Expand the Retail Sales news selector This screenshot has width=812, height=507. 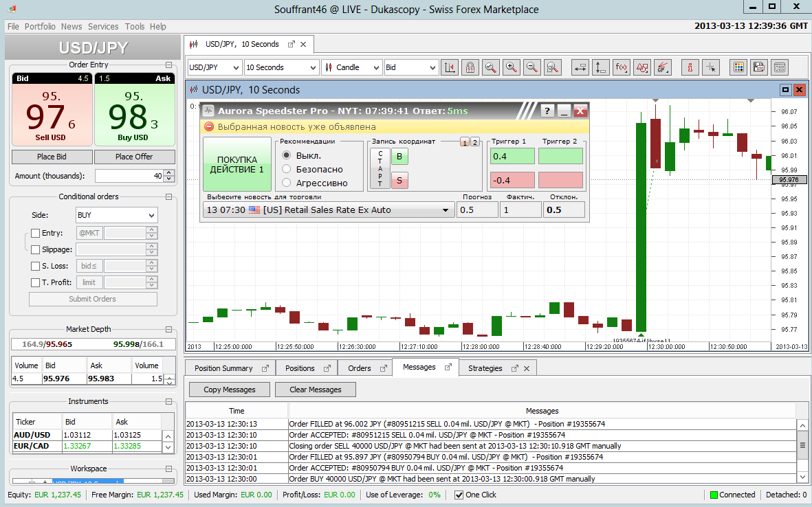coord(329,210)
